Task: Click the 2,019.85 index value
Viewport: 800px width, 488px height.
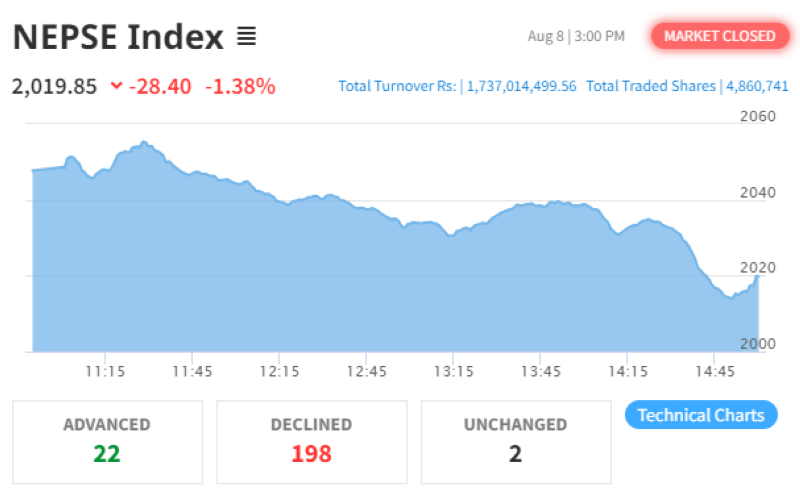Action: 55,86
